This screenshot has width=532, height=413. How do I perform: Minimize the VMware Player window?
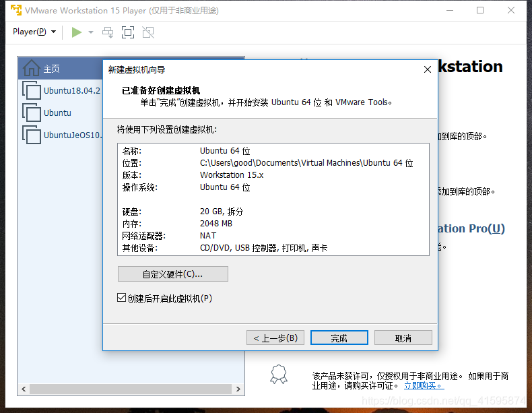(450, 11)
